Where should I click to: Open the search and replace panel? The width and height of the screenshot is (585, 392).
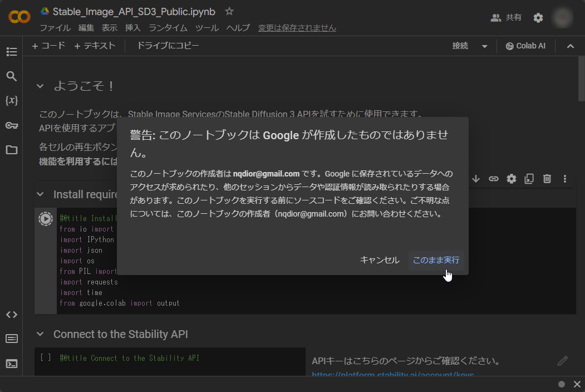pyautogui.click(x=12, y=76)
